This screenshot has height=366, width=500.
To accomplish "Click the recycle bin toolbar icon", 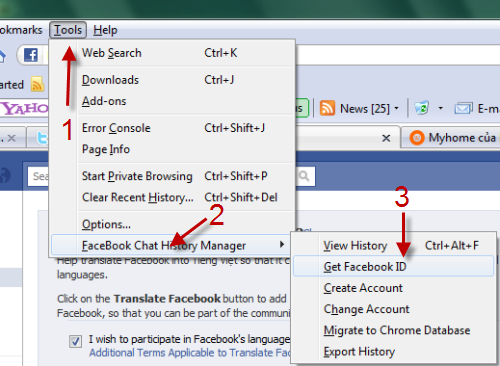I will [x=422, y=108].
